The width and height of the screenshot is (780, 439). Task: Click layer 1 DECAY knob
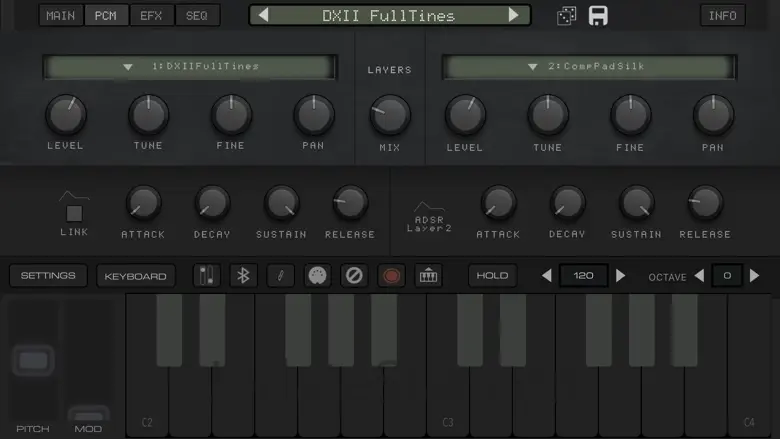(x=212, y=203)
